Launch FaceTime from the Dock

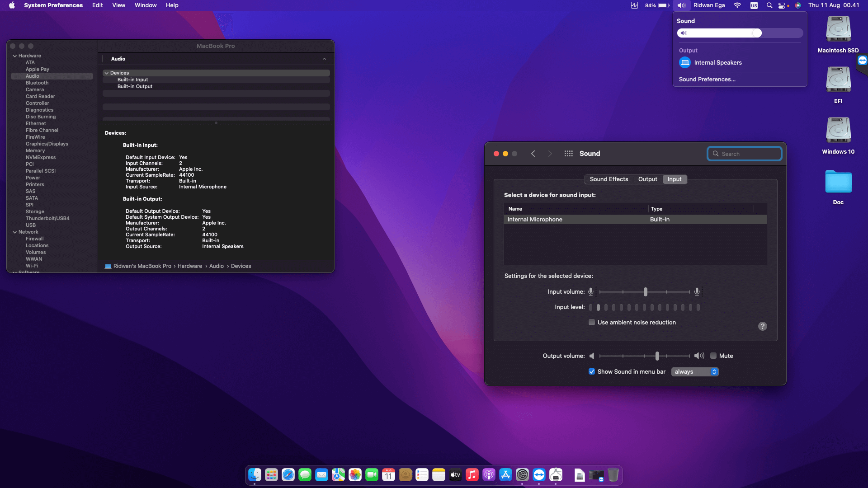tap(372, 475)
